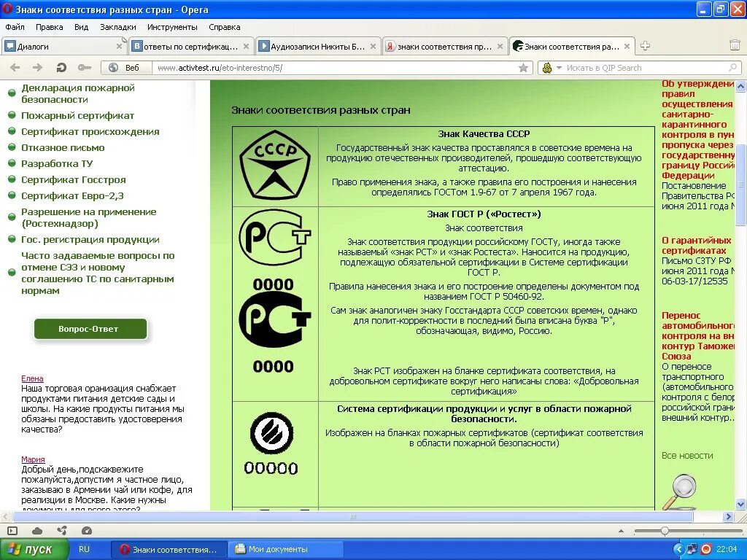The image size is (747, 560).
Task: Click the vertical scrollbar down arrow
Action: click(741, 504)
